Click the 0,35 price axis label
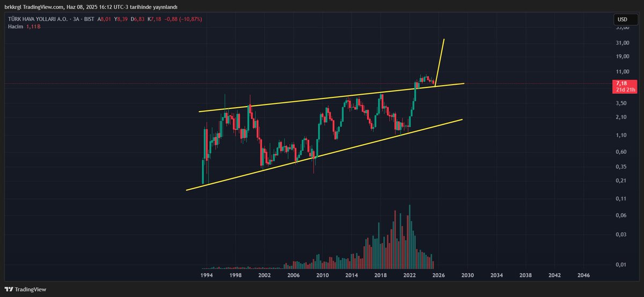The image size is (644, 297). tap(621, 167)
